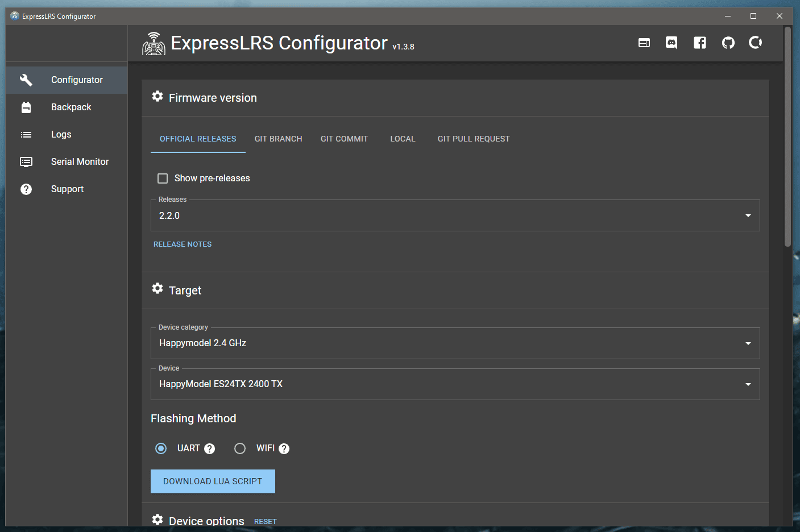Maximize the ExpressLRS Configurator window
Image resolution: width=800 pixels, height=532 pixels.
tap(753, 16)
